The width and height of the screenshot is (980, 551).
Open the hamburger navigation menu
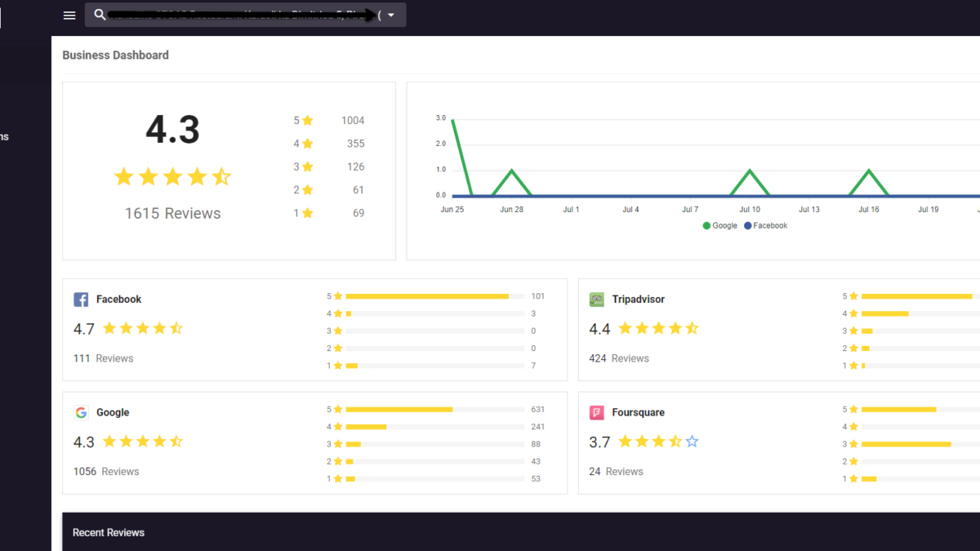69,16
